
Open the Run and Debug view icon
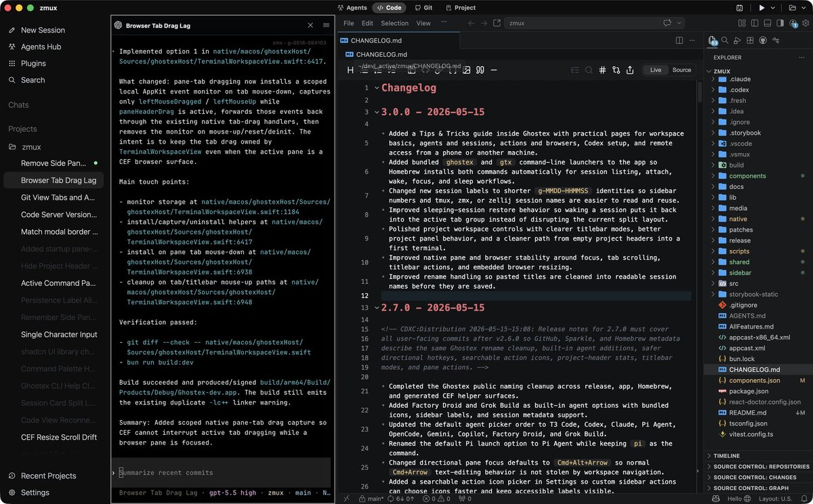pos(737,40)
